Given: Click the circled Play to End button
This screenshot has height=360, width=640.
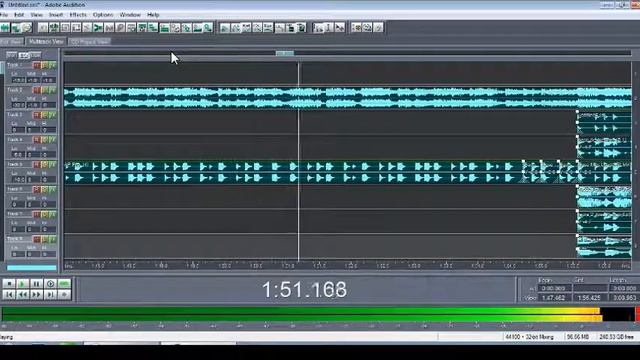Looking at the screenshot, I should tap(50, 284).
